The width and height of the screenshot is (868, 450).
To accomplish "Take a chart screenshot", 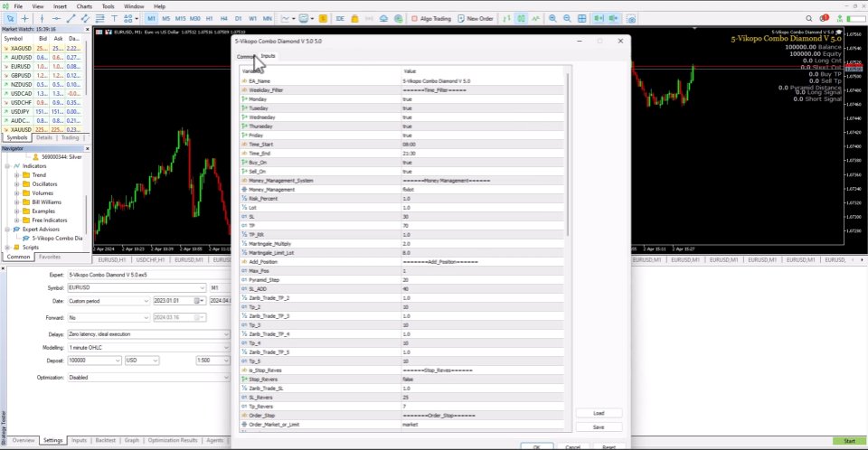I will [631, 18].
